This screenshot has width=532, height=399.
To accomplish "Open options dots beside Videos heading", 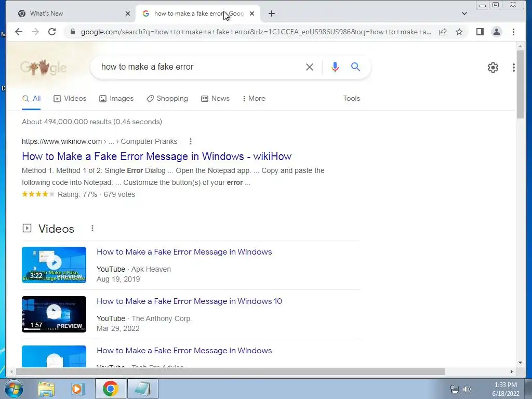I will [x=92, y=229].
